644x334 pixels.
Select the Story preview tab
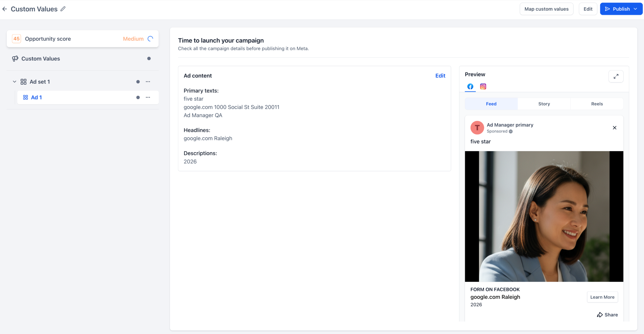(544, 104)
